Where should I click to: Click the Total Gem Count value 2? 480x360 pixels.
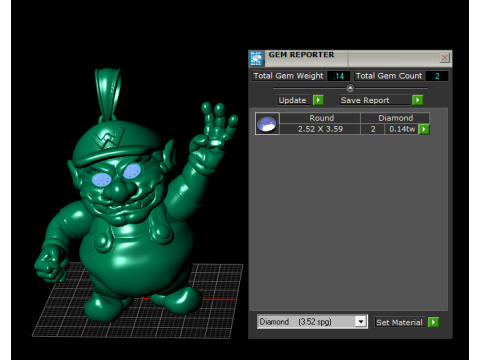437,76
